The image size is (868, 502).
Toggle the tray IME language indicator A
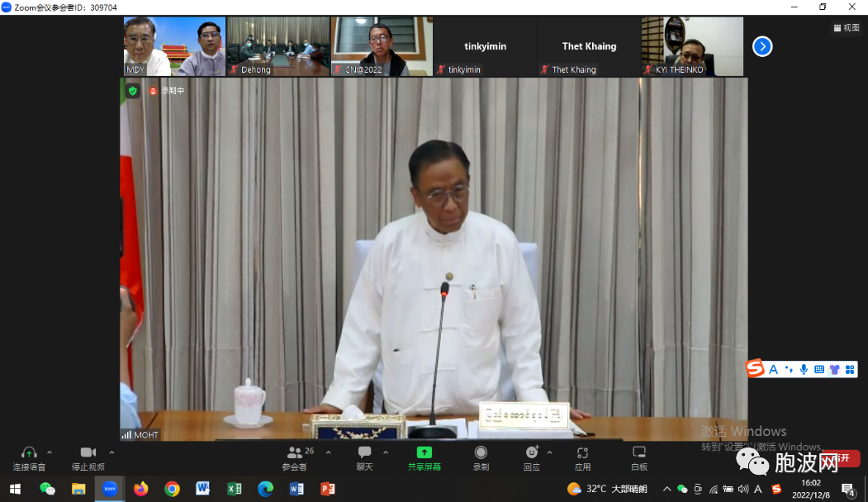tap(758, 490)
